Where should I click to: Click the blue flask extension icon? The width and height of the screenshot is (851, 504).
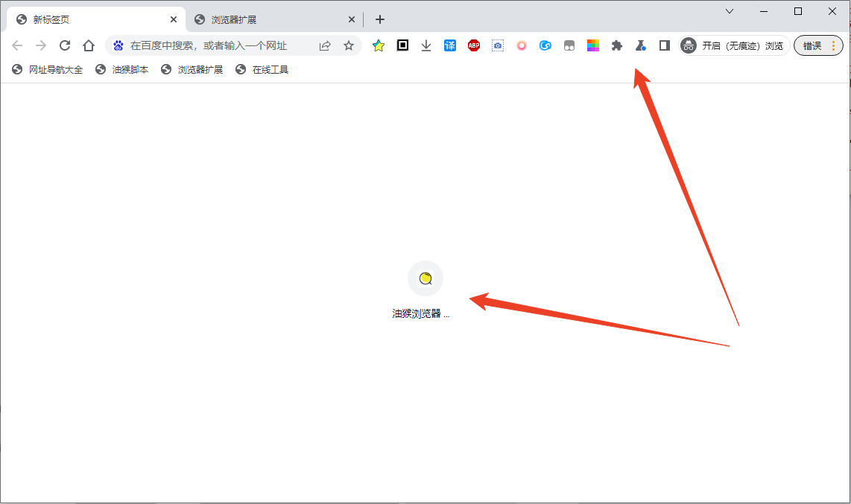[x=640, y=45]
